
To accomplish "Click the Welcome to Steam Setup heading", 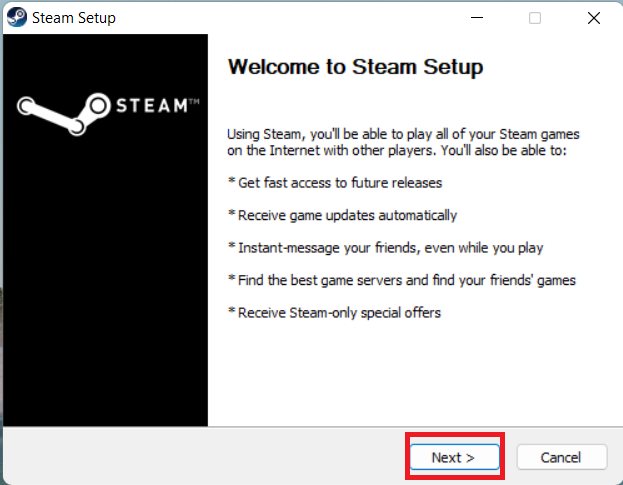I will coord(355,68).
